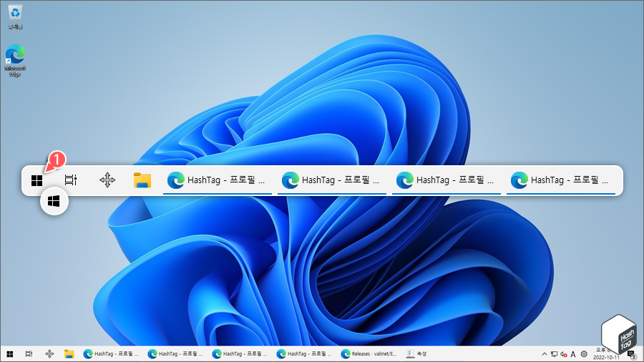
Task: Switch to the 속성 properties taskbar window
Action: pyautogui.click(x=416, y=354)
